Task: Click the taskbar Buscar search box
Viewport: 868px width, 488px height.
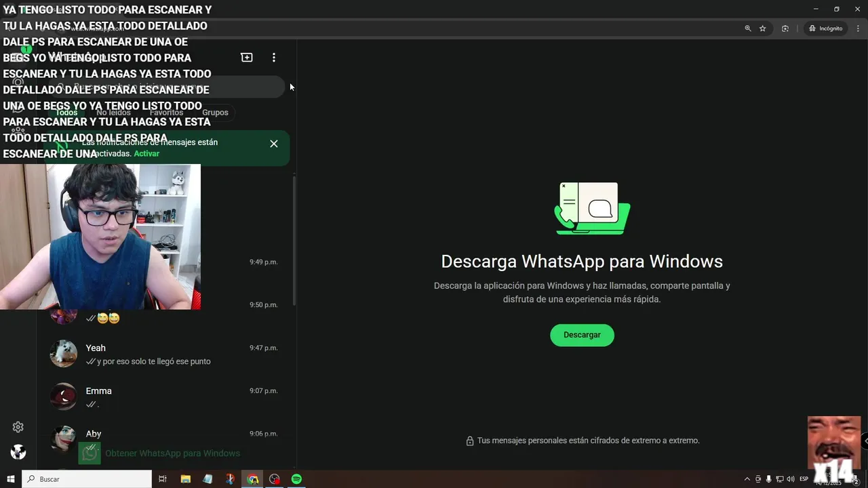Action: pyautogui.click(x=87, y=479)
